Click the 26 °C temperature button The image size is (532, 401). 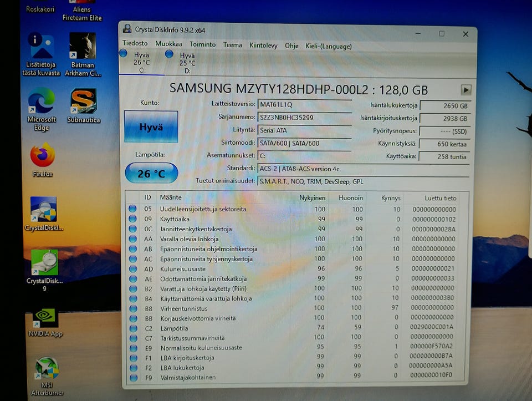(x=151, y=173)
